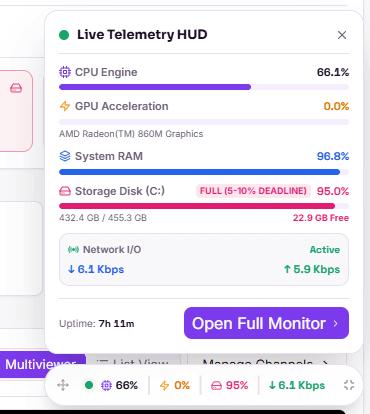370x414 pixels.
Task: Click the 432.4 GB / 455.3 GB text
Action: coord(103,218)
